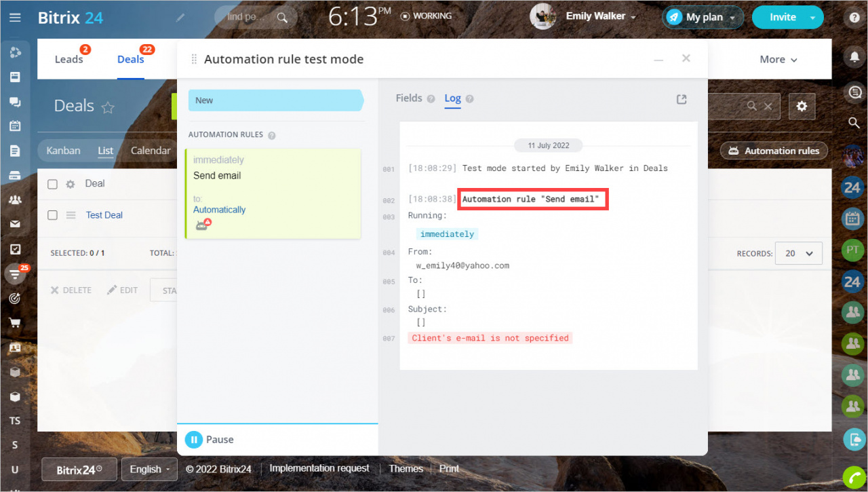
Task: Open the Test Deal link
Action: pyautogui.click(x=104, y=215)
